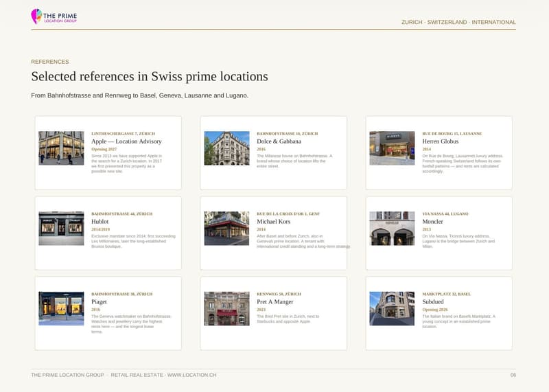Screen dimensions: 549x392
Task: Open the Apple store building thumbnail
Action: click(61, 148)
